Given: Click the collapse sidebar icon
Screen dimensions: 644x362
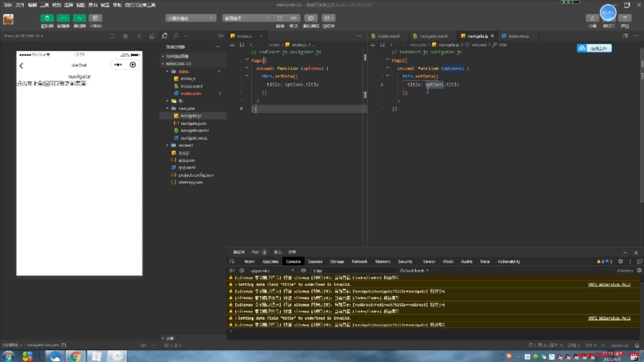Looking at the screenshot, I should 221,36.
